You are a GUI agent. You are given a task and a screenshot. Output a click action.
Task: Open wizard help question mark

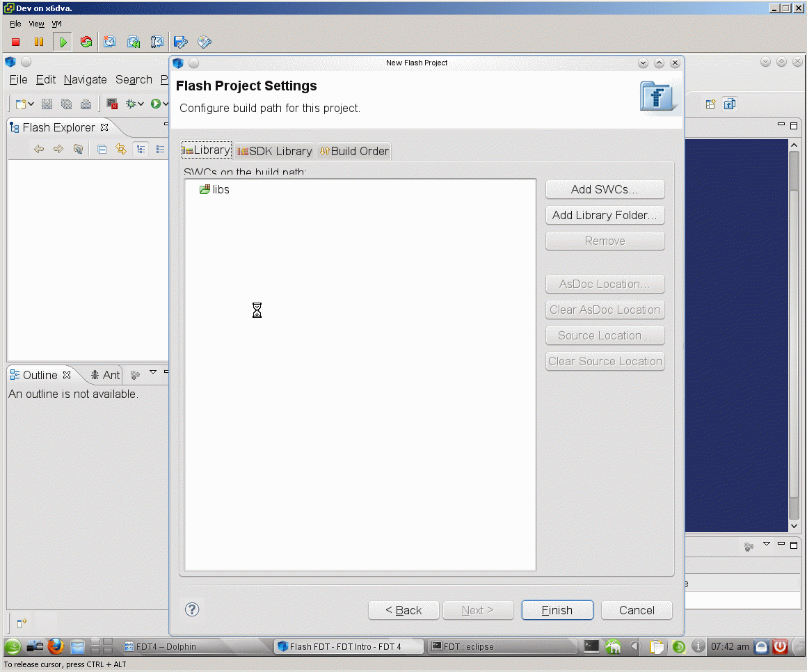click(192, 610)
